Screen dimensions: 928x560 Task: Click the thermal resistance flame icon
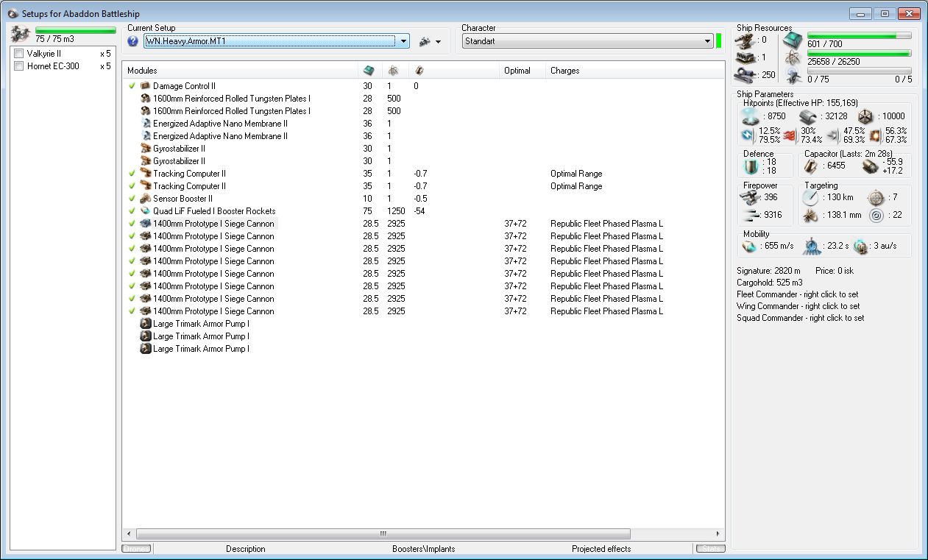tap(791, 135)
